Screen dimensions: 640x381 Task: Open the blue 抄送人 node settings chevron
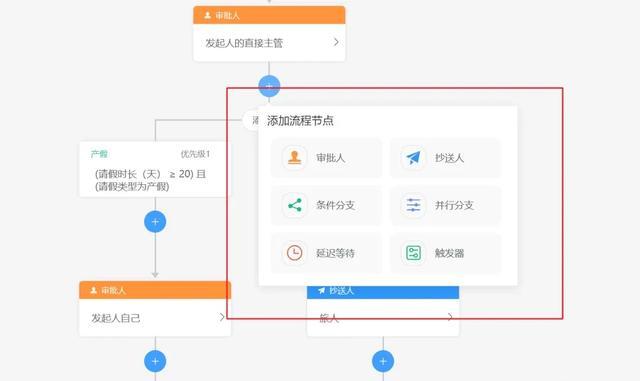[450, 317]
